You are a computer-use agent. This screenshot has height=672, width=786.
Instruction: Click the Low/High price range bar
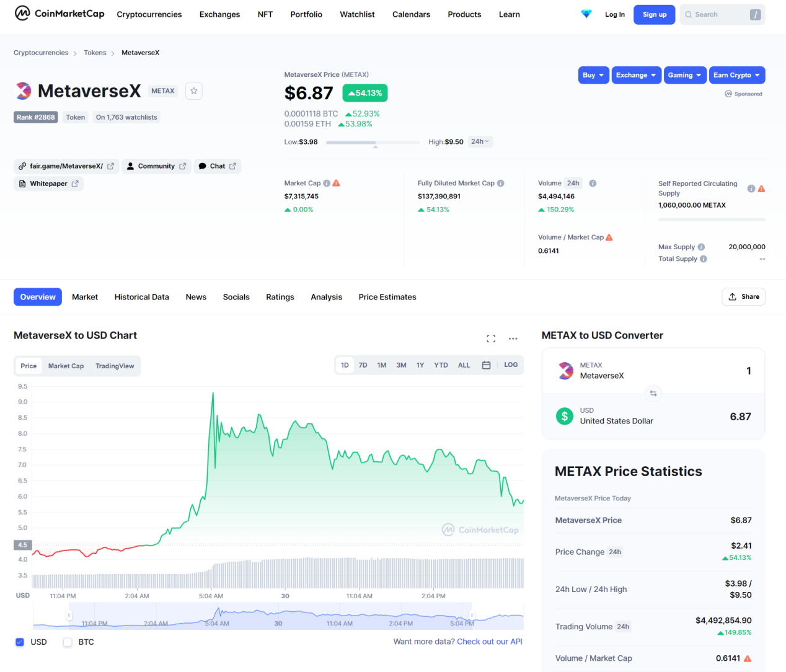tap(373, 143)
